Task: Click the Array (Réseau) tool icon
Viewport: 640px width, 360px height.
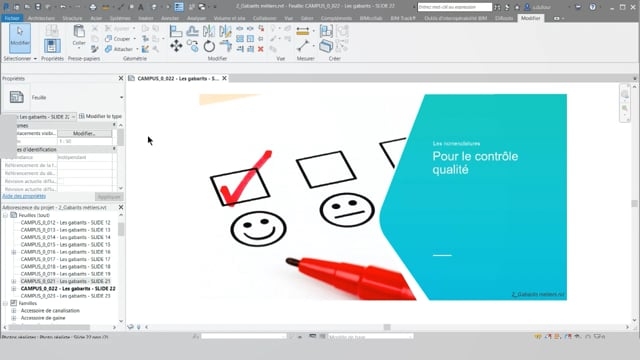Action: point(240,39)
